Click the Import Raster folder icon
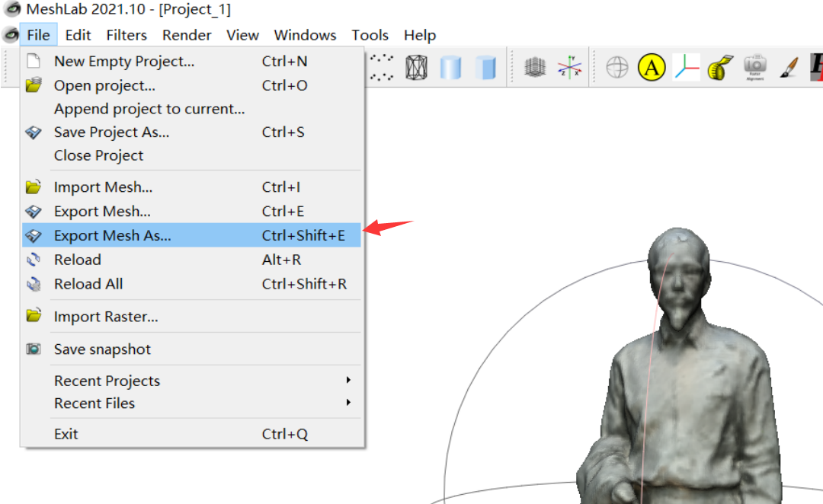 pos(34,316)
